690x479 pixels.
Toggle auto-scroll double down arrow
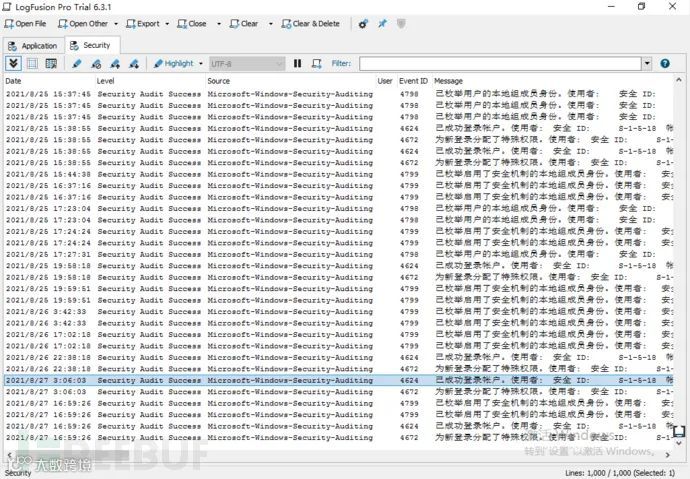[x=14, y=64]
